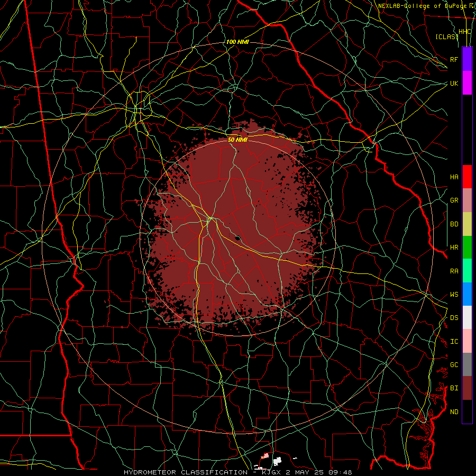Click the NEXLAB-College of DuPage header text

click(423, 6)
